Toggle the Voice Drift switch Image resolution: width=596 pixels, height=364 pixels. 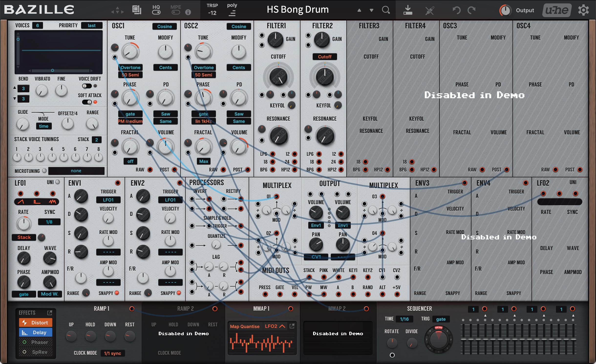point(87,86)
